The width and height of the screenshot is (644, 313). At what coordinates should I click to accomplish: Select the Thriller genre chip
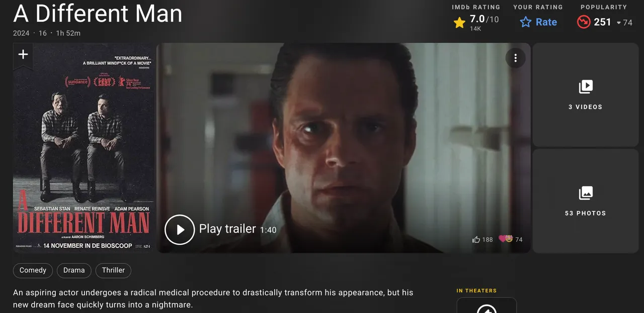(113, 270)
